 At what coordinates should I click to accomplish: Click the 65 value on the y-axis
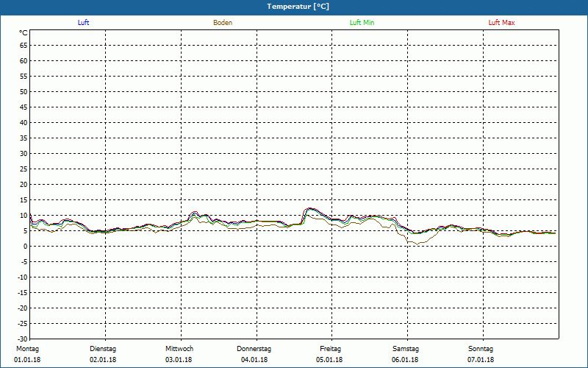click(24, 46)
